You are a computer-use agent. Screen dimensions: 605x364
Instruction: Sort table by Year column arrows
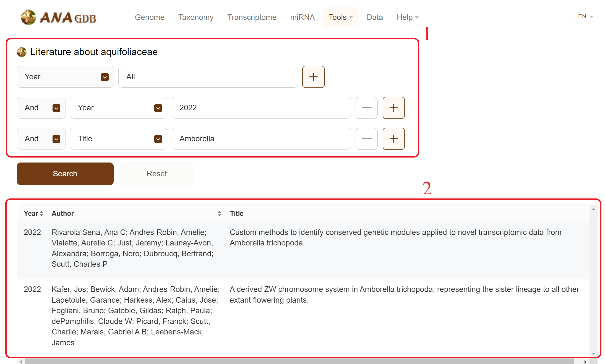(x=41, y=213)
